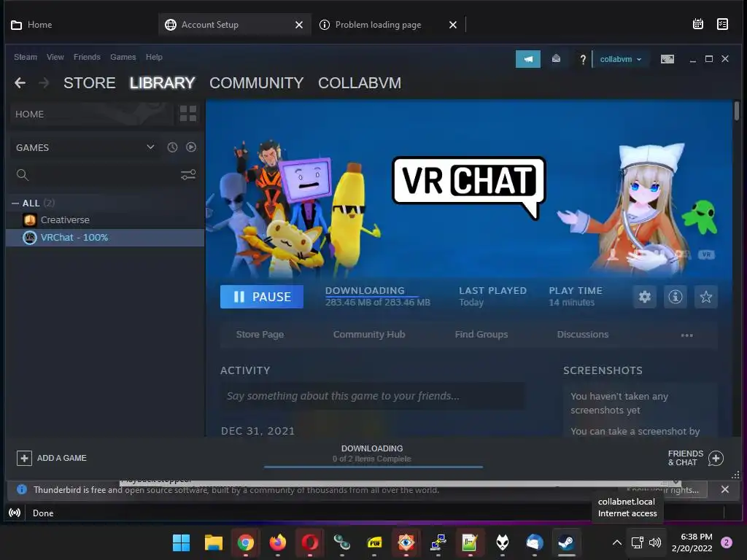Screen dimensions: 747x560
Task: Open Google Chrome from taskbar
Action: pyautogui.click(x=245, y=542)
